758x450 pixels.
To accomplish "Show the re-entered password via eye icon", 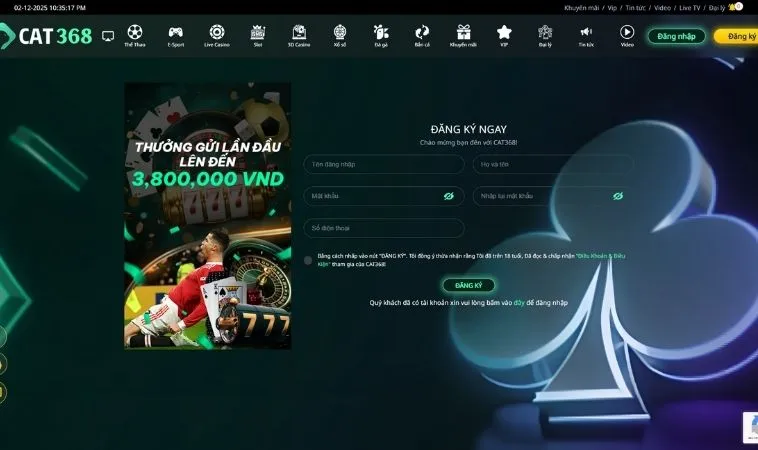I will click(x=618, y=196).
